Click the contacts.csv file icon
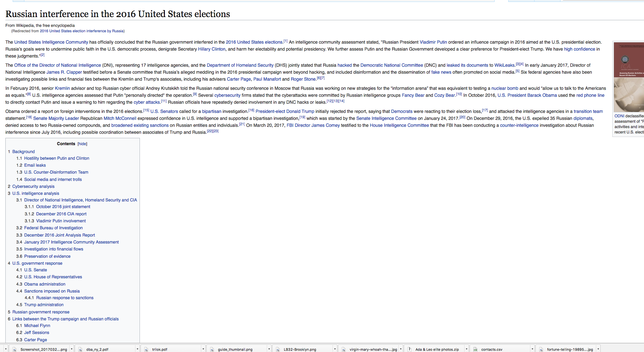 [x=475, y=349]
